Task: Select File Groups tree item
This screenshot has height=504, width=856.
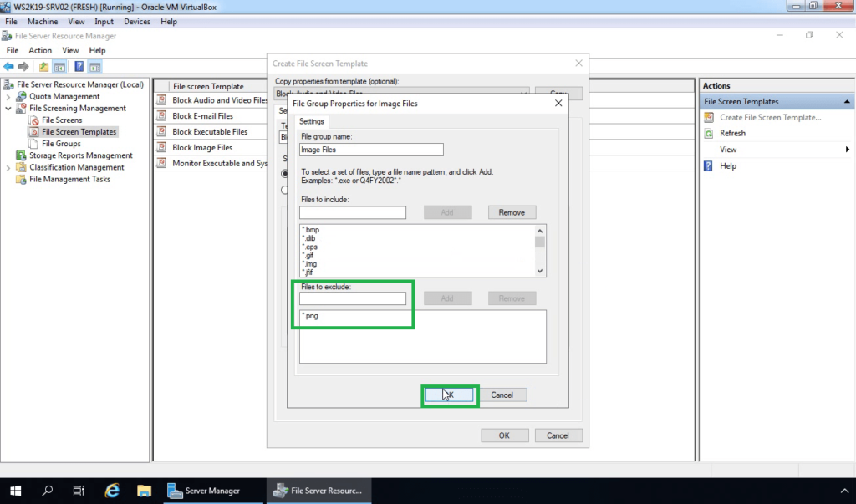Action: [61, 144]
